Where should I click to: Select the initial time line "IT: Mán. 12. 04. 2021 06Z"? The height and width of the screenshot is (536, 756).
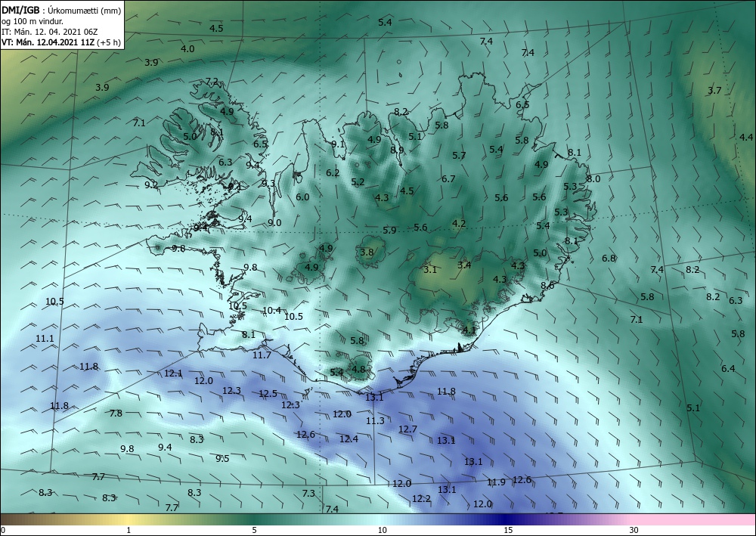click(x=50, y=32)
